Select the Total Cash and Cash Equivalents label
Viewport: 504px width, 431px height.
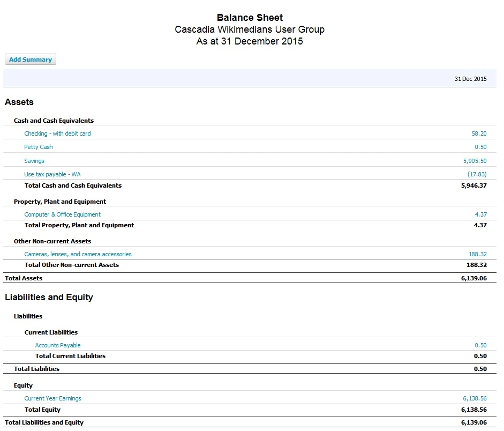[73, 185]
